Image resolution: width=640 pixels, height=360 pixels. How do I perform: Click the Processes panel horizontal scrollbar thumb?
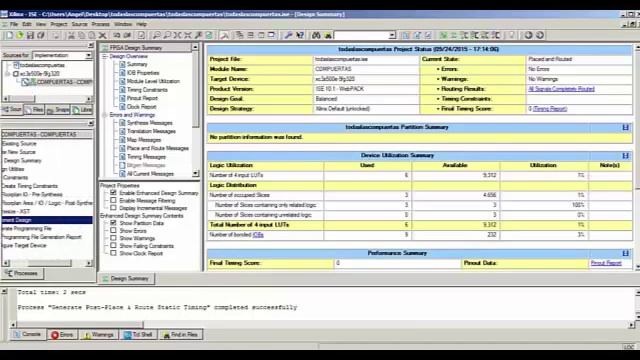tap(50, 263)
